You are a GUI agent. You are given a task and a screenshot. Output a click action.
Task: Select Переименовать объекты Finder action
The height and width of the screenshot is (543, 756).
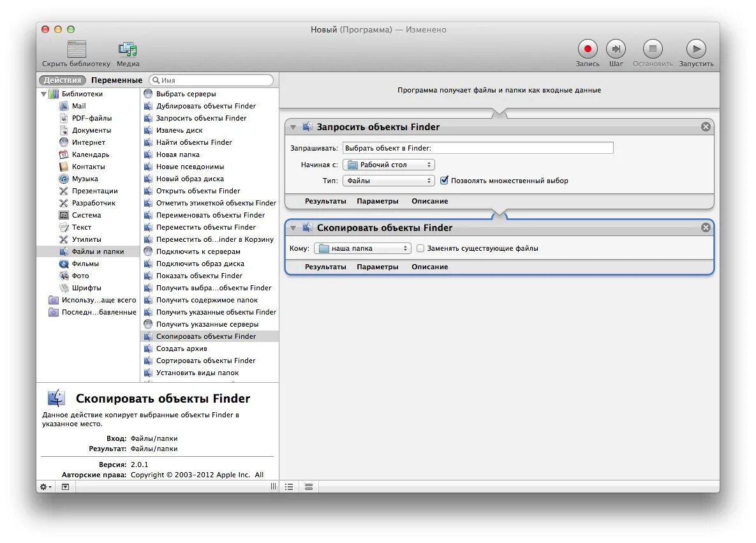[211, 215]
